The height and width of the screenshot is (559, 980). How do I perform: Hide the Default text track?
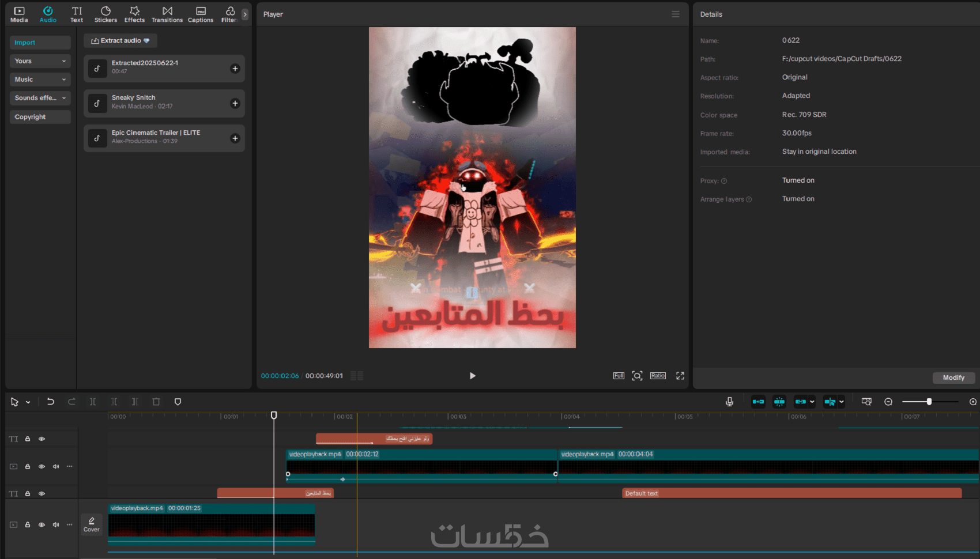(x=42, y=494)
